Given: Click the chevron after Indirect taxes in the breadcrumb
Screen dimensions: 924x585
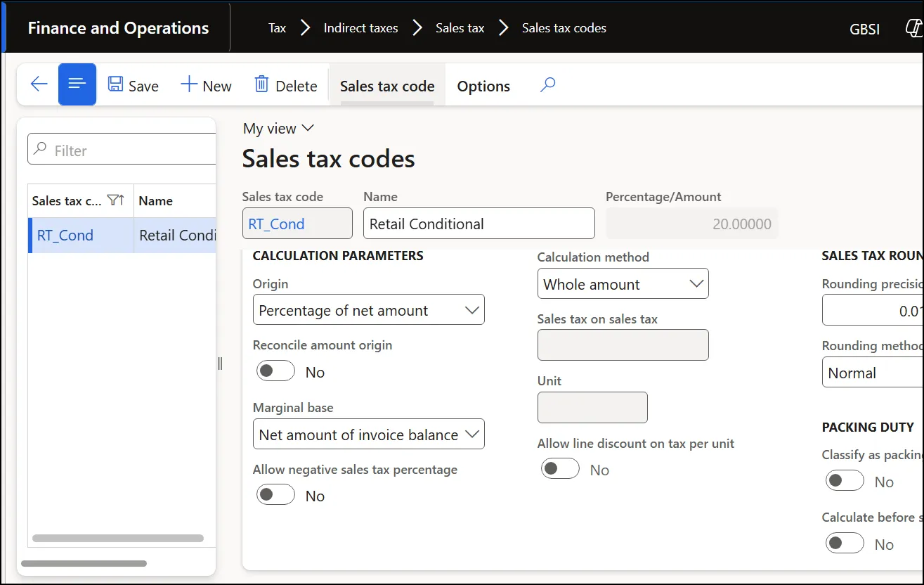Looking at the screenshot, I should click(x=417, y=28).
